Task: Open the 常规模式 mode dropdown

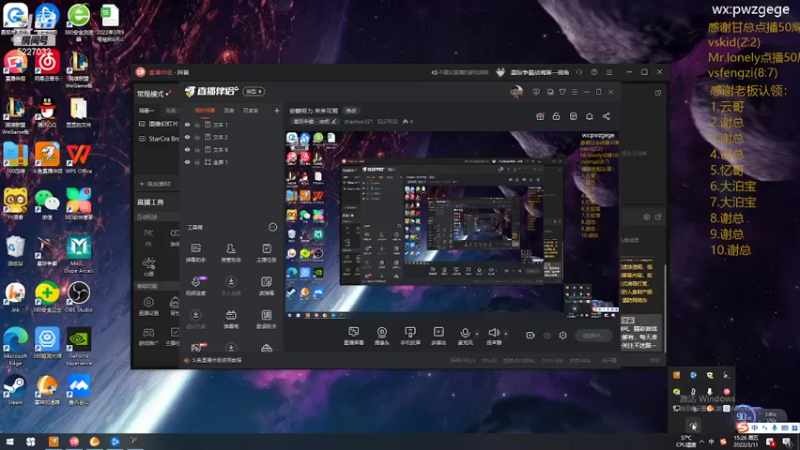Action: point(153,94)
